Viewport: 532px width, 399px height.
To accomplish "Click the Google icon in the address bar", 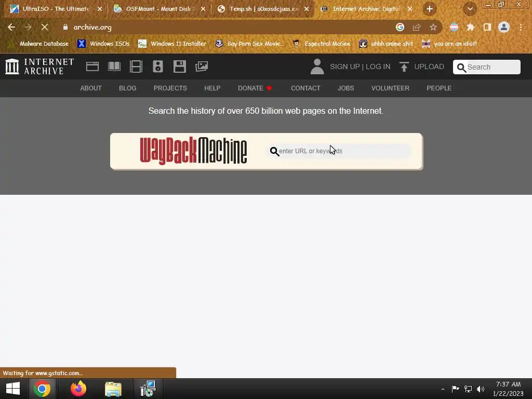I will [400, 27].
